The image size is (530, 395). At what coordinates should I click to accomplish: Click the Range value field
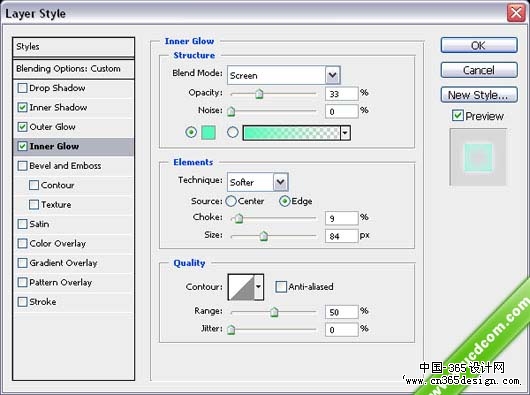coord(341,312)
